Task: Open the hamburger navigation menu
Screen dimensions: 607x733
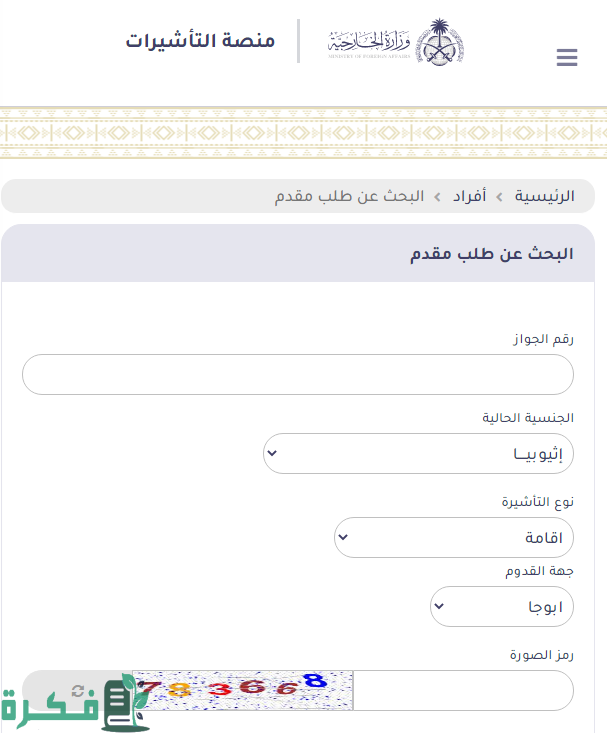Action: 567,58
